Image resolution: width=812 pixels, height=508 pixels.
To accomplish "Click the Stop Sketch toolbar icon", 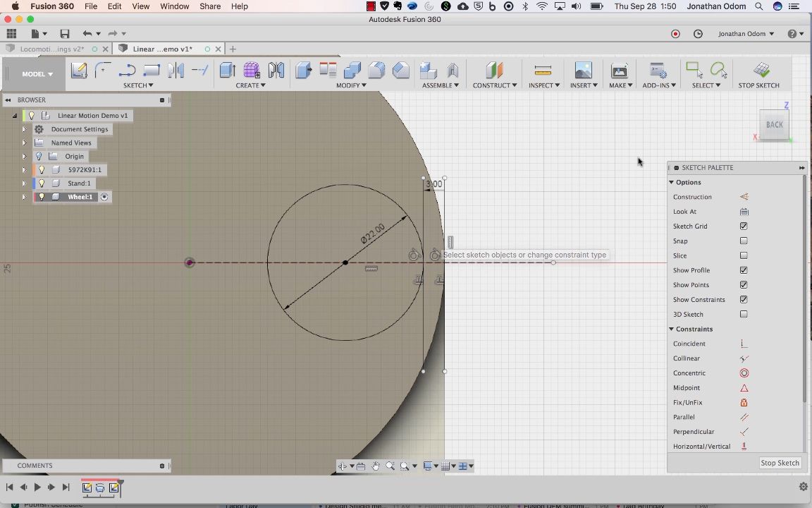I will tap(761, 70).
